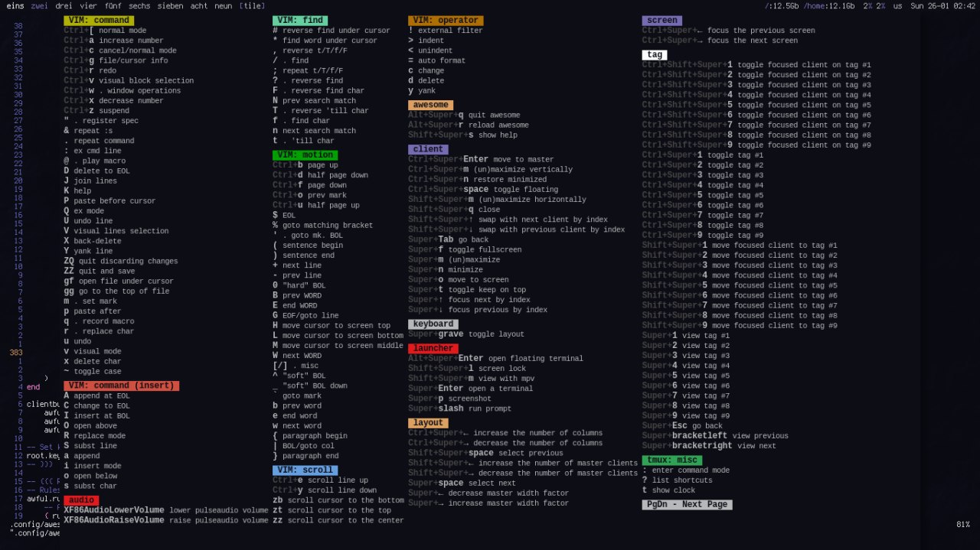Click the 'raise pulseaudio volume' row

(166, 520)
